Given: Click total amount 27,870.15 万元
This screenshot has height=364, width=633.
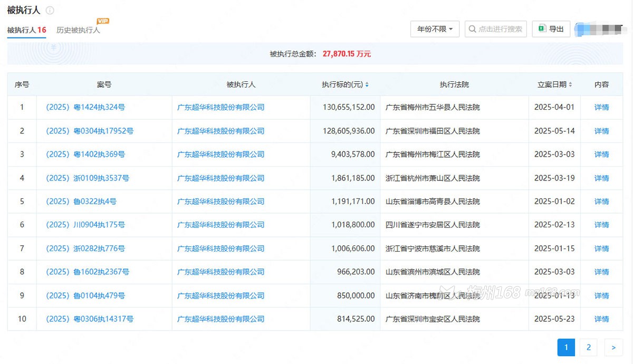Looking at the screenshot, I should tap(347, 54).
